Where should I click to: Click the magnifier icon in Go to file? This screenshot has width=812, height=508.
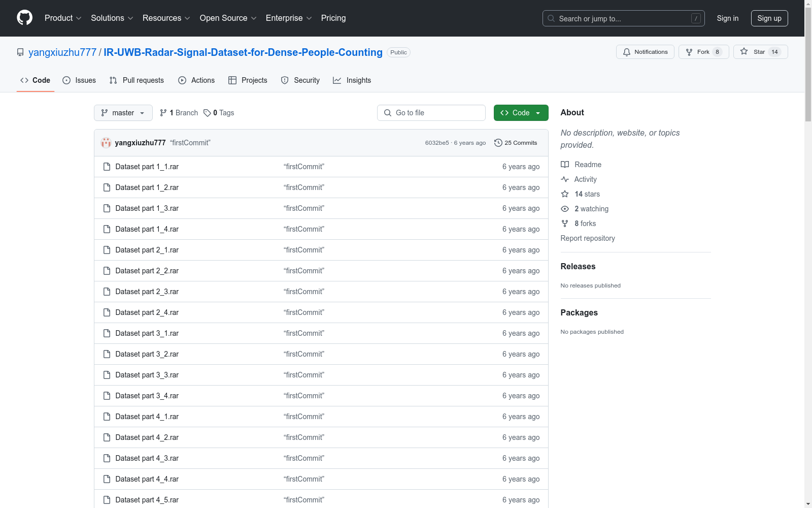(388, 113)
